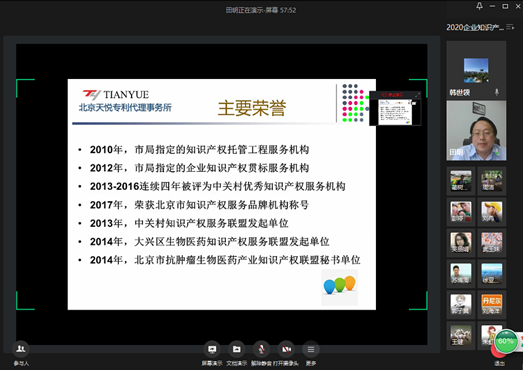The image size is (525, 371).
Task: Click the pin bell icon in the title bar
Action: coord(479,6)
